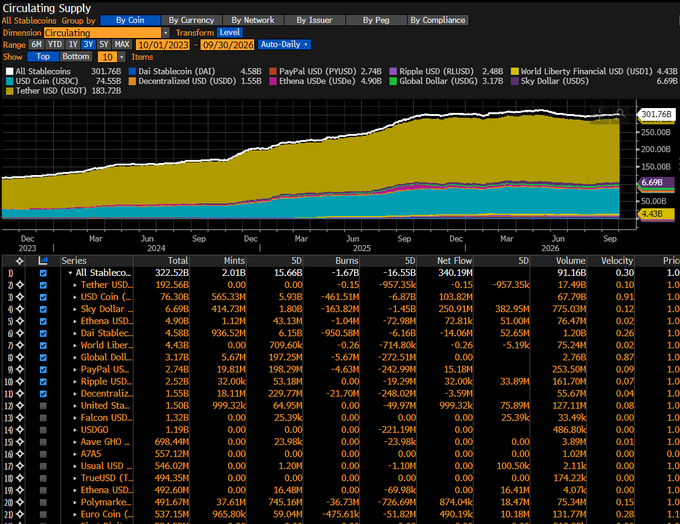This screenshot has width=680, height=524.
Task: Switch to the By Compliance grouping tab
Action: pyautogui.click(x=438, y=20)
